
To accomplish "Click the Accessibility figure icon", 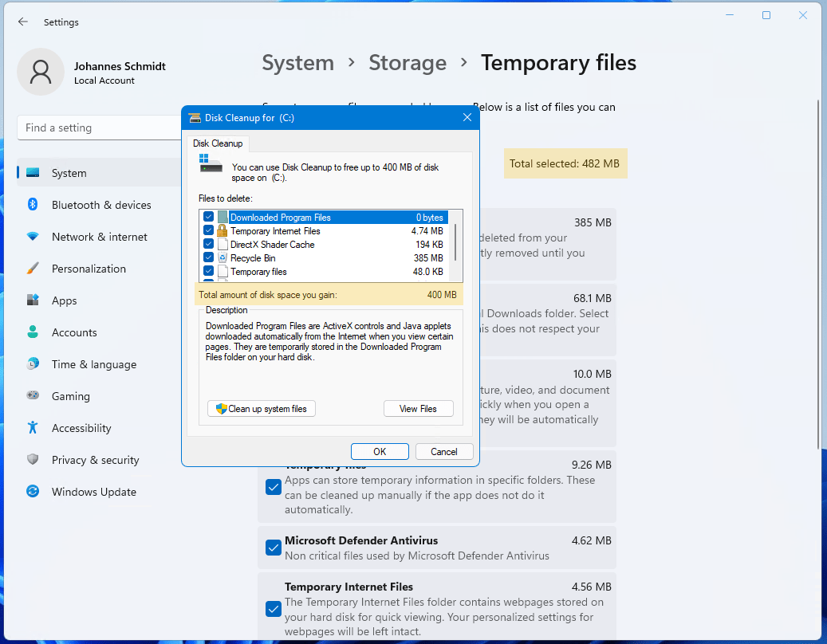I will 33,428.
